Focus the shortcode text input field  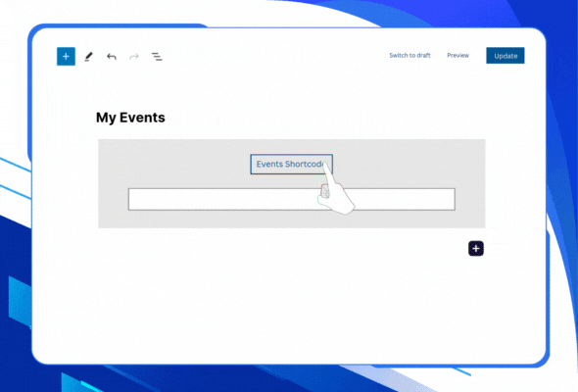292,200
